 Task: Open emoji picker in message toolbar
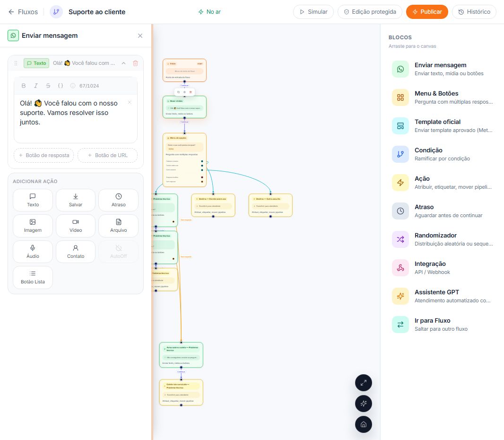coord(73,86)
